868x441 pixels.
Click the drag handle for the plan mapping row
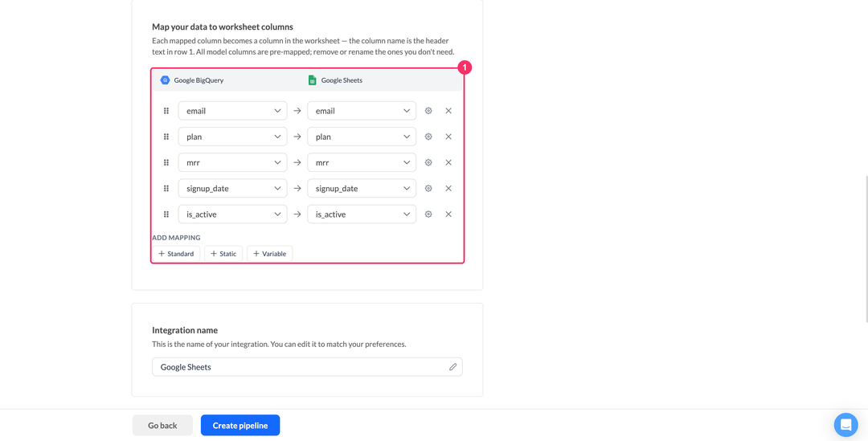pos(166,137)
